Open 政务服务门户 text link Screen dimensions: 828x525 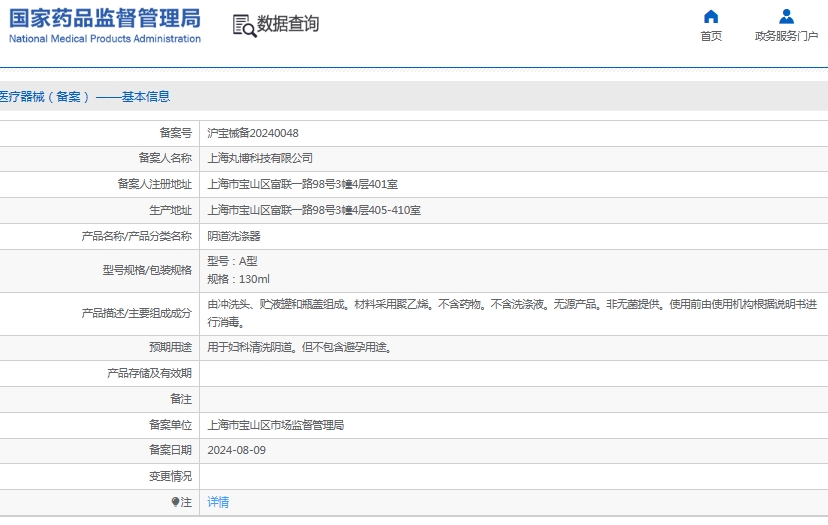(x=786, y=36)
